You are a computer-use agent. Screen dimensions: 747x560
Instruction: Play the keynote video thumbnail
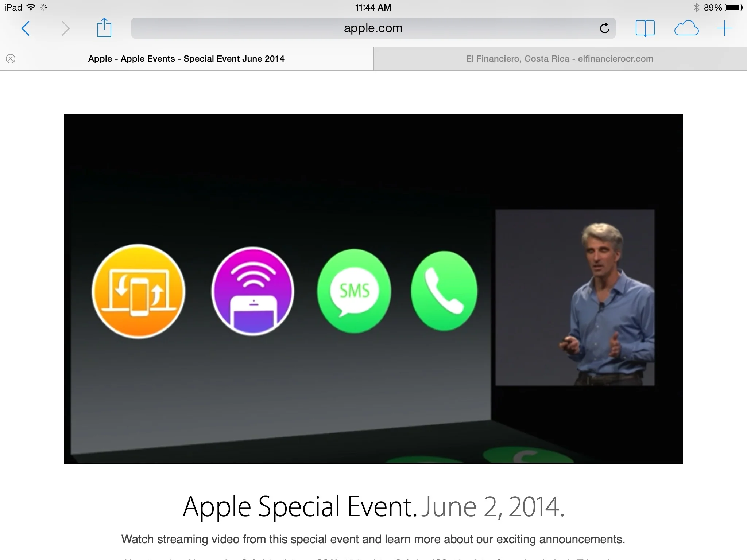pos(373,288)
